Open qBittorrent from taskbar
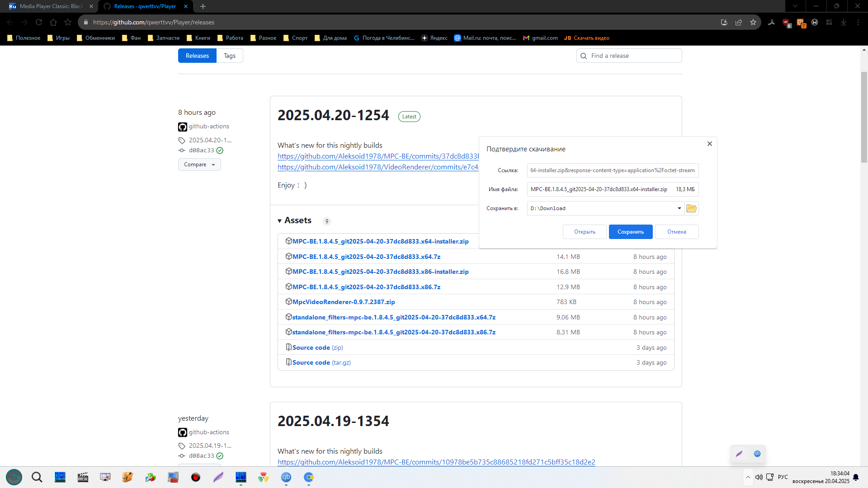 [286, 477]
